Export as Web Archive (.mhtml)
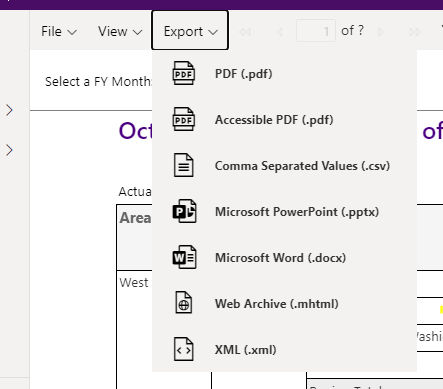This screenshot has height=389, width=443. (284, 303)
